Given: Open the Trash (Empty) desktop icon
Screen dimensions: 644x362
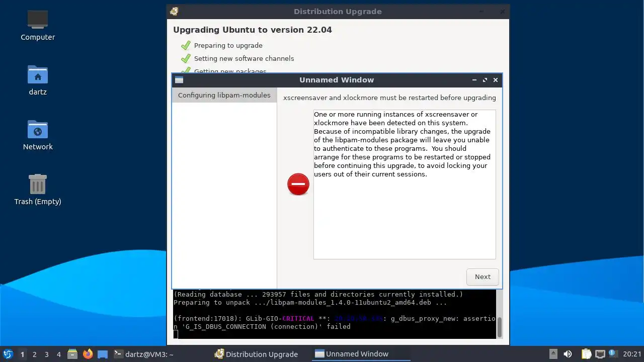Looking at the screenshot, I should click(38, 190).
